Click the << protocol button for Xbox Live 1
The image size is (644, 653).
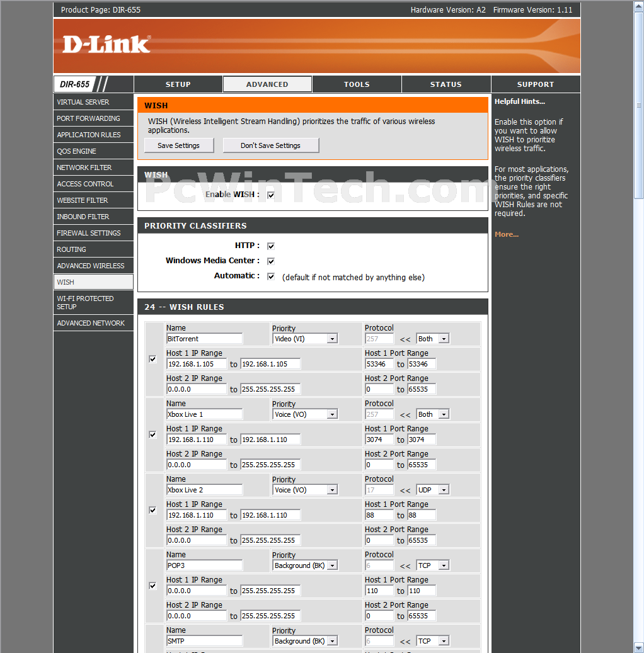pos(405,415)
